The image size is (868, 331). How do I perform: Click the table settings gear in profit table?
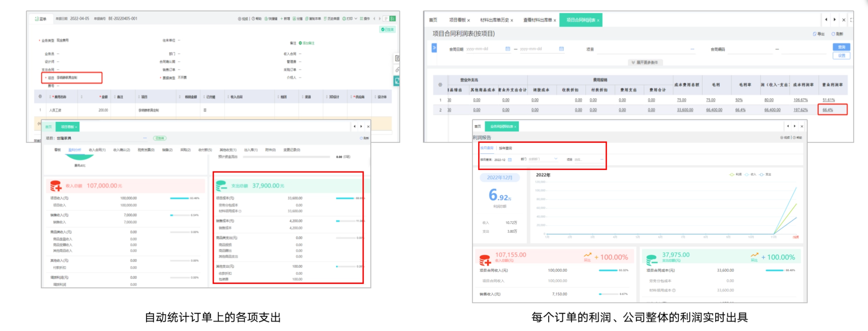[440, 85]
